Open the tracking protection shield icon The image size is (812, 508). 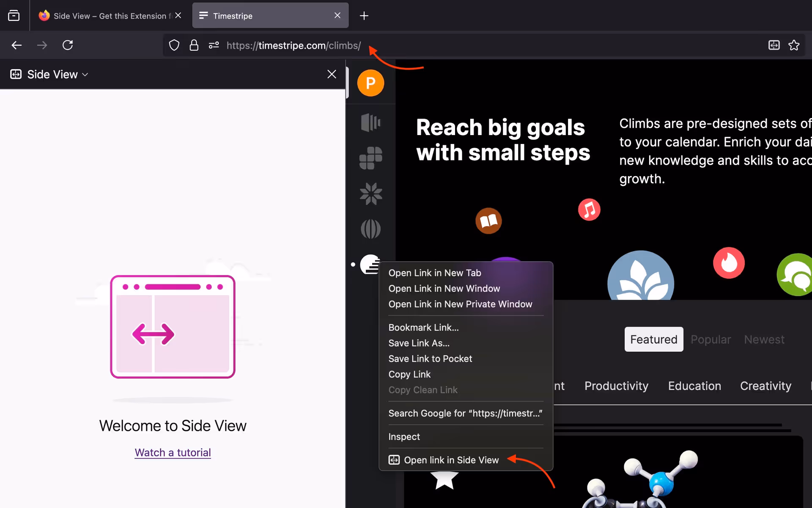174,45
